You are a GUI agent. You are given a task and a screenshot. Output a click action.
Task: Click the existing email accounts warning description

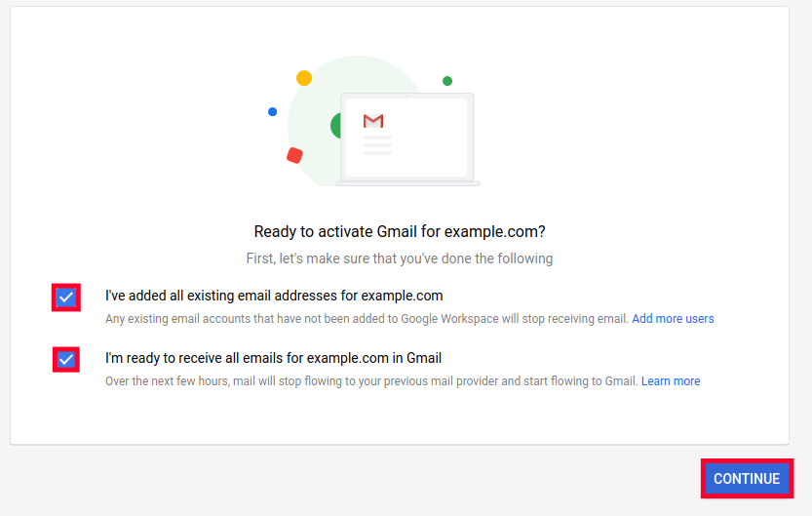367,319
